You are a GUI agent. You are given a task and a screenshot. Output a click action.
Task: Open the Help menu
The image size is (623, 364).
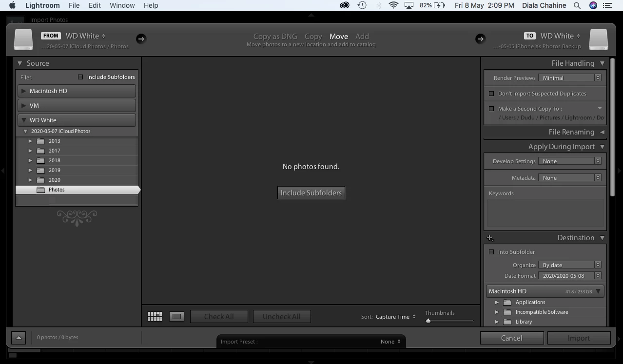click(x=151, y=5)
